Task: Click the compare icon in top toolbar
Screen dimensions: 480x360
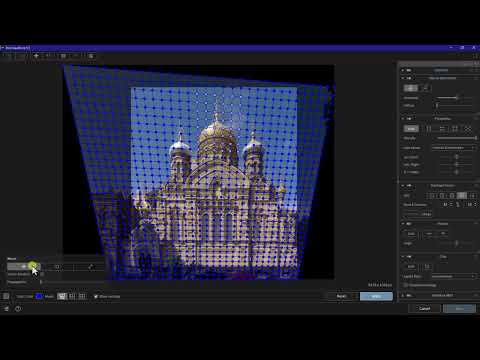Action: tap(63, 56)
